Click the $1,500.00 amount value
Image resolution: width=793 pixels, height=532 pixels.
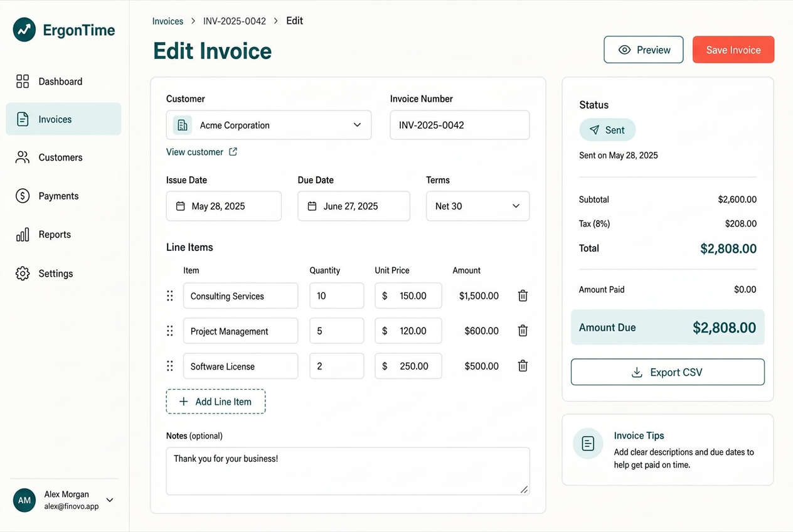pos(479,295)
